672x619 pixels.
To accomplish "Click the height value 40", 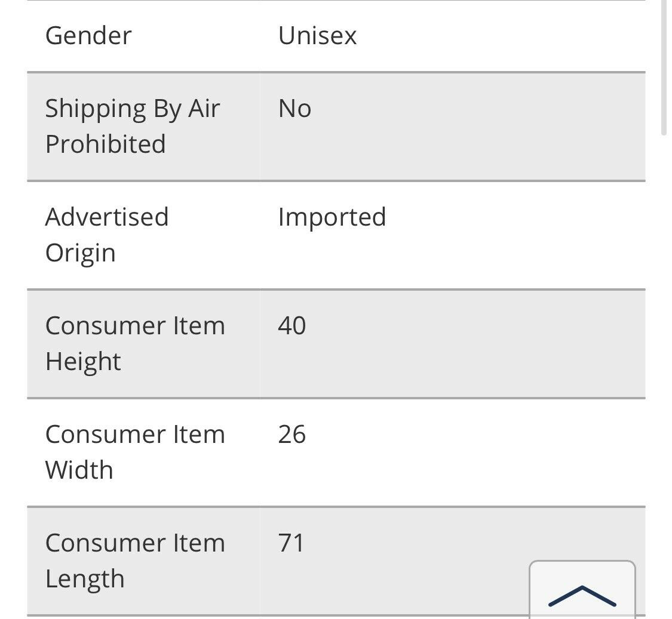I will tap(292, 326).
